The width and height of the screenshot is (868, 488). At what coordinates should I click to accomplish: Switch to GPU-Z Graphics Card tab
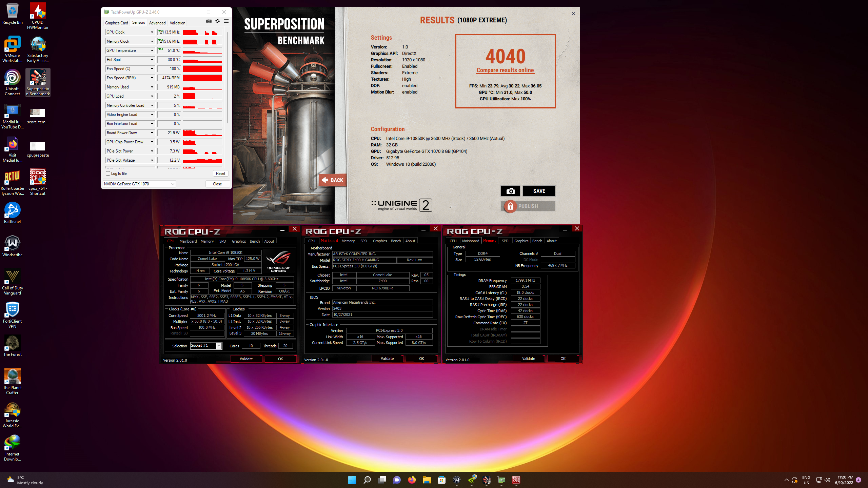tap(117, 23)
